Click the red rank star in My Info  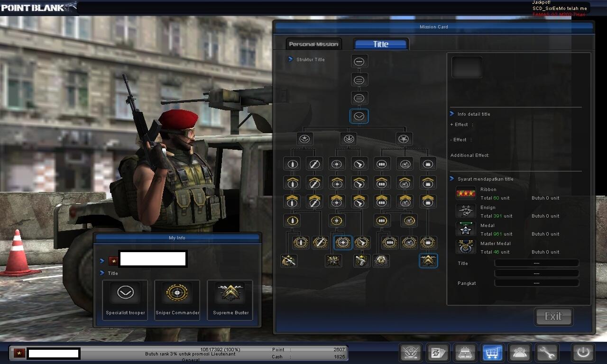pyautogui.click(x=113, y=261)
